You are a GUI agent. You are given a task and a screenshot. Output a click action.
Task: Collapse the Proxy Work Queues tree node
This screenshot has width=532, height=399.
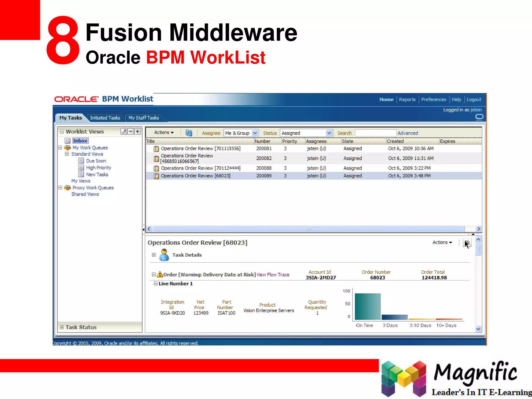pos(60,187)
